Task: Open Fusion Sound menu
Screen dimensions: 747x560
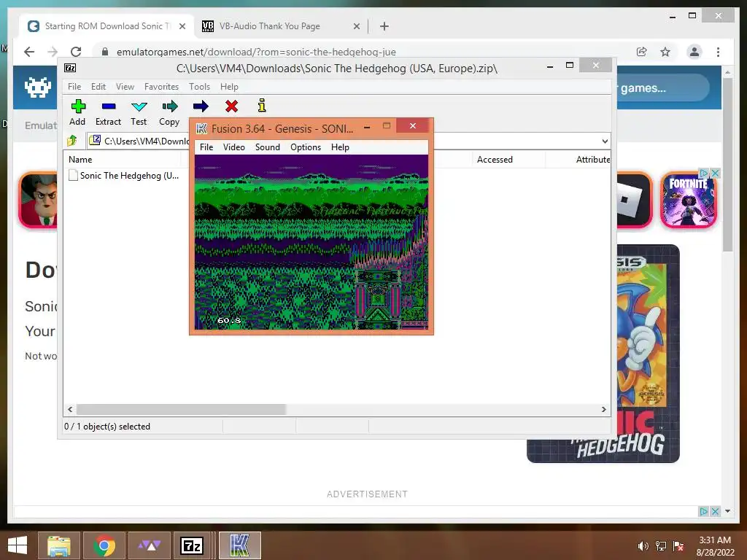Action: coord(267,147)
